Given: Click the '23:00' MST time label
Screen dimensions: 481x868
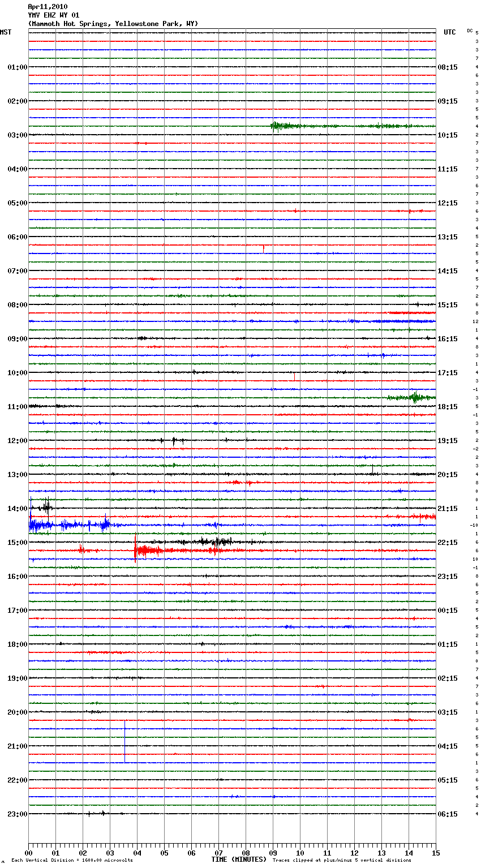Looking at the screenshot, I should (18, 814).
